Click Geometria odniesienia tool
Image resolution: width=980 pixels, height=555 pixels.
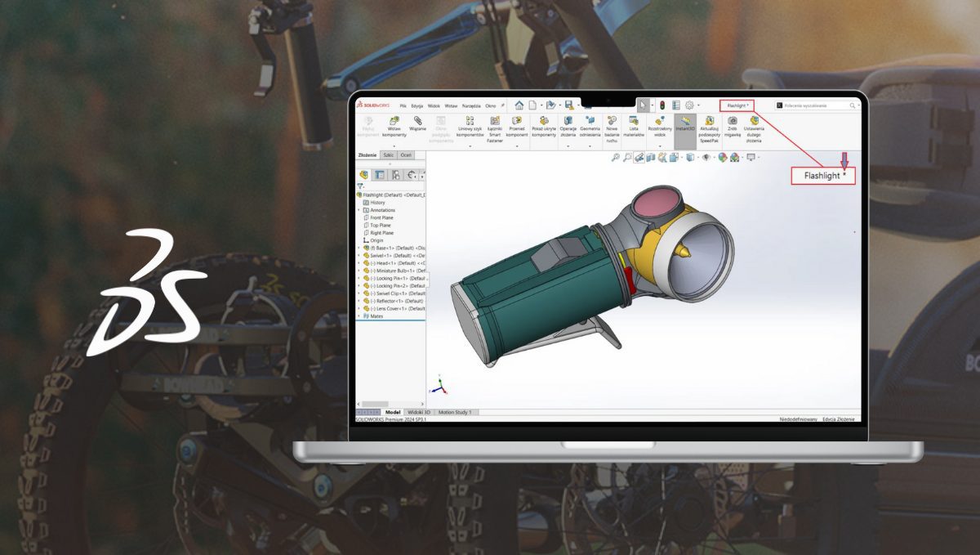590,128
